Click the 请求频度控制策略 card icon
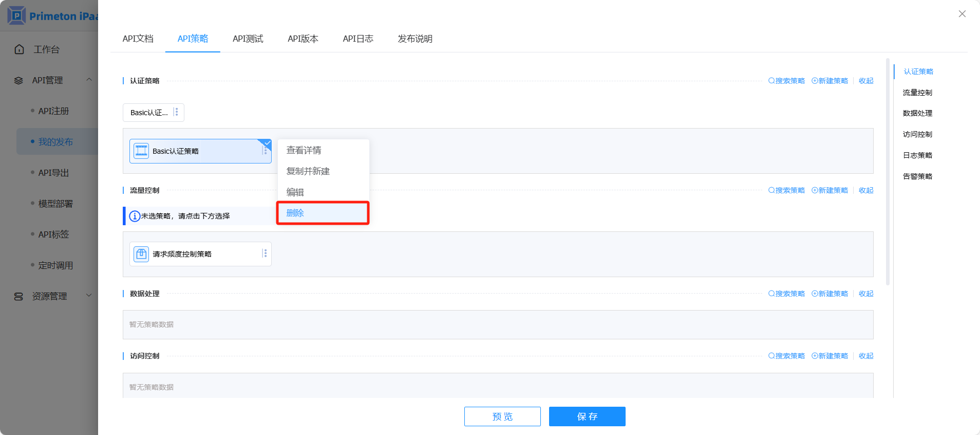The height and width of the screenshot is (435, 980). (141, 254)
